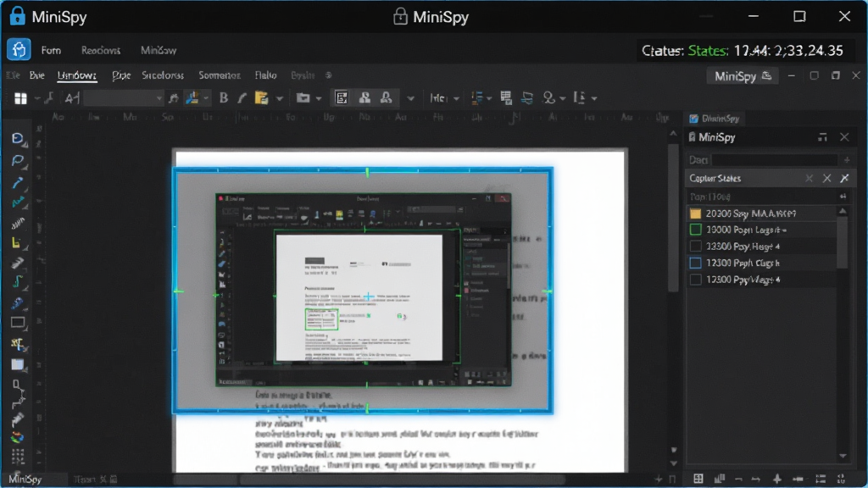Open the last dropdown arrow in the toolbar
Viewport: 868px width, 488px height.
click(594, 98)
